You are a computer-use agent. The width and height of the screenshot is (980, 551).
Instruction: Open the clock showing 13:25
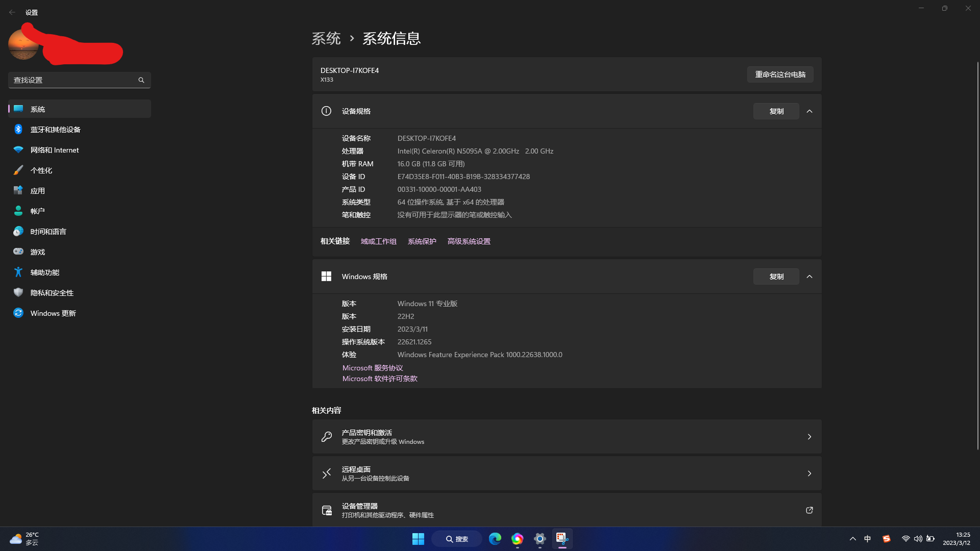[x=957, y=539]
